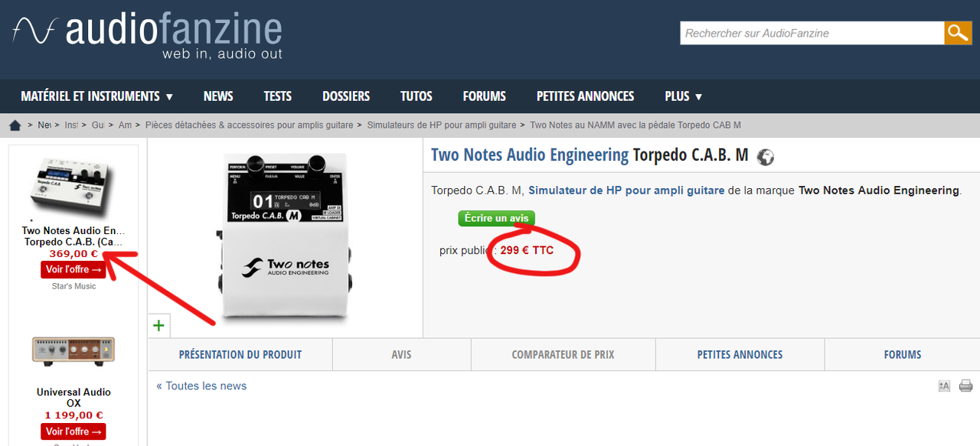
Task: Switch to Présentation du produit tab
Action: (x=240, y=355)
